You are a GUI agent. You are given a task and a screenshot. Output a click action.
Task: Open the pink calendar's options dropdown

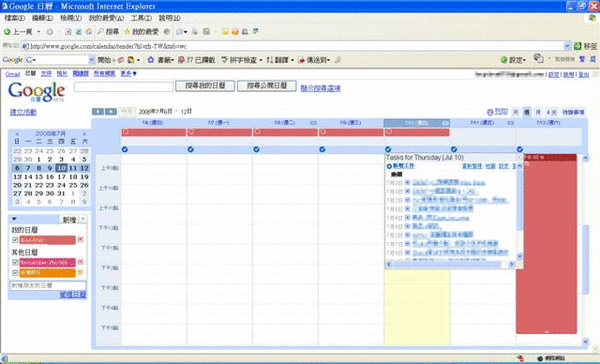80,262
